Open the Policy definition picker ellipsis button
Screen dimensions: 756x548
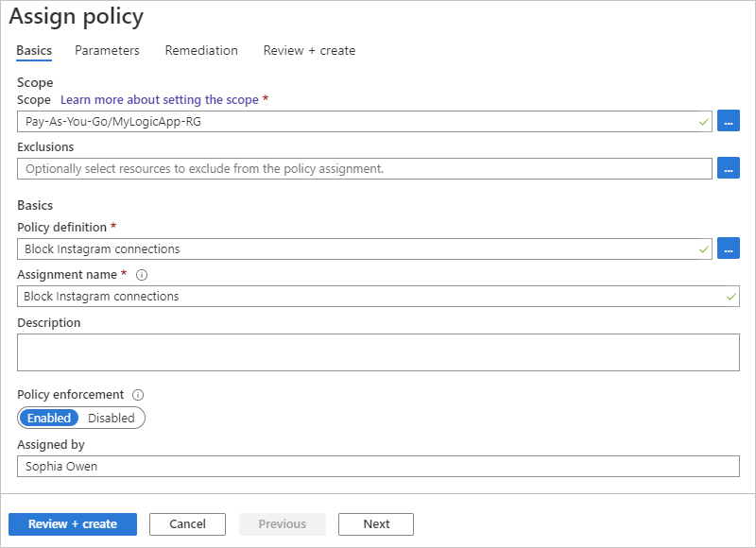[x=728, y=248]
